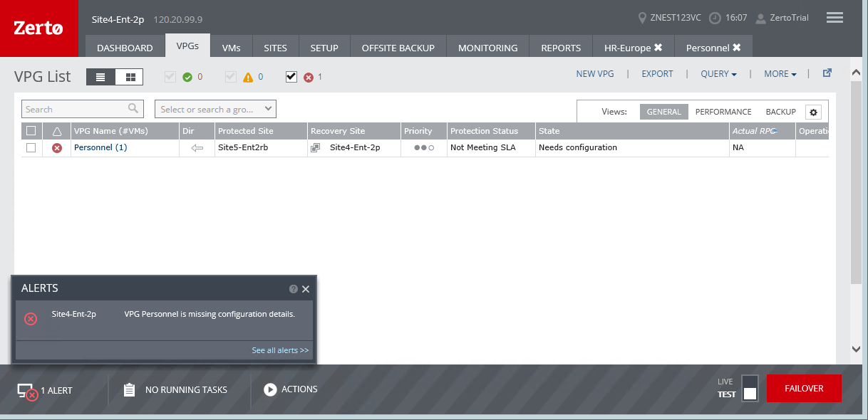
Task: Open the MORE dropdown
Action: [x=780, y=73]
